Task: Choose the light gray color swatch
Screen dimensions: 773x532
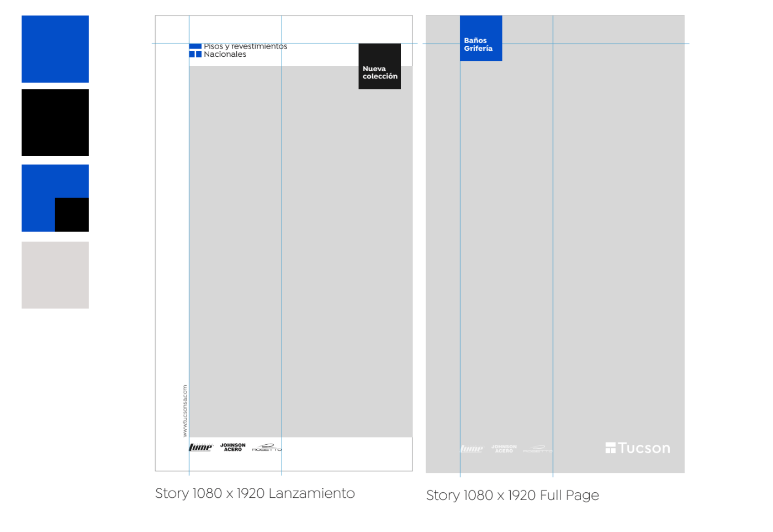Action: click(x=55, y=275)
